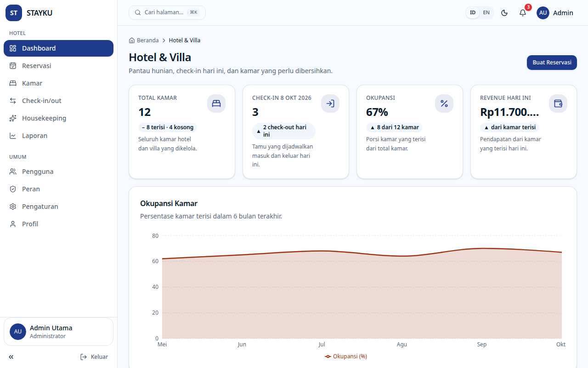The height and width of the screenshot is (368, 588).
Task: Click the wallet icon on the Revenue card
Action: pyautogui.click(x=558, y=103)
